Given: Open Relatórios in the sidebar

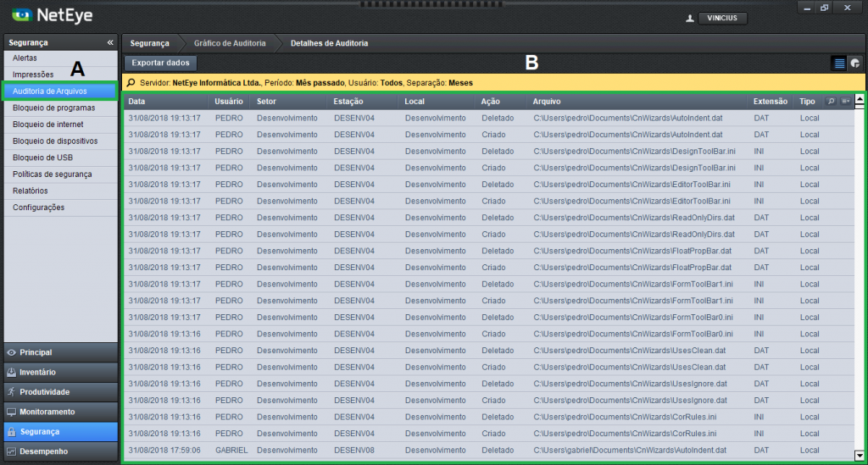Looking at the screenshot, I should 60,191.
